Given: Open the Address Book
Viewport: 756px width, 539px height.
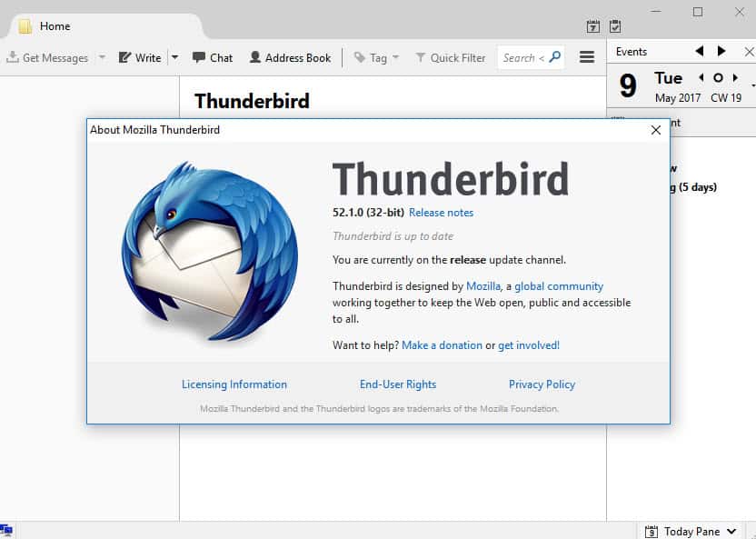Looking at the screenshot, I should pyautogui.click(x=290, y=57).
